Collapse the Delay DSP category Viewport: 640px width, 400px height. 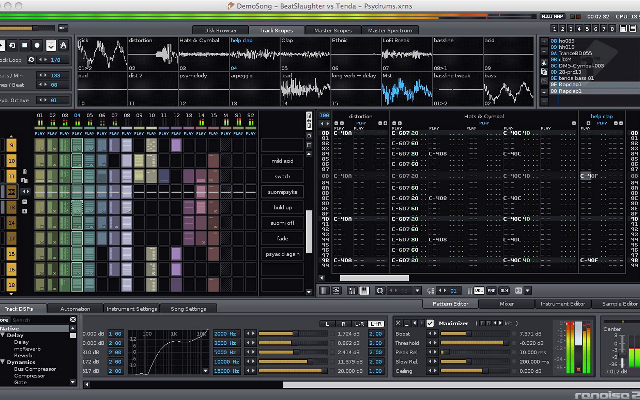3,335
